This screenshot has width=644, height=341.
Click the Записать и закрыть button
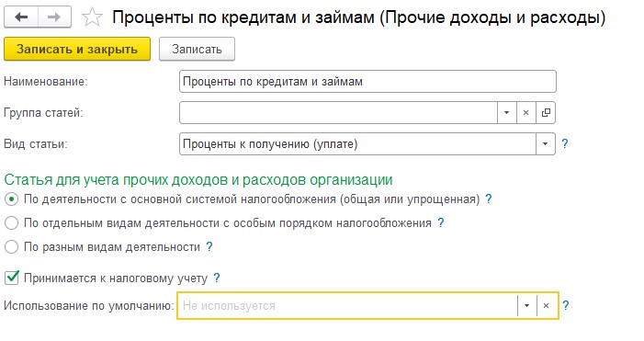77,49
